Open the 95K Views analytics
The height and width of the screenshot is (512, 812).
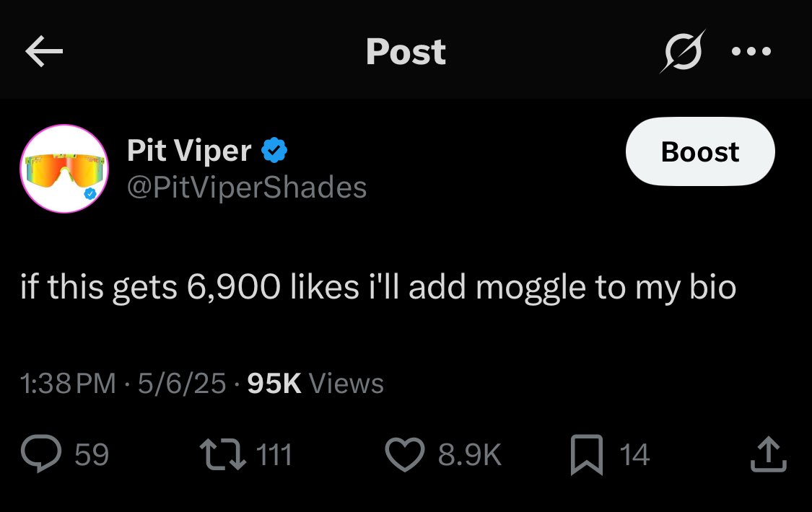[315, 383]
